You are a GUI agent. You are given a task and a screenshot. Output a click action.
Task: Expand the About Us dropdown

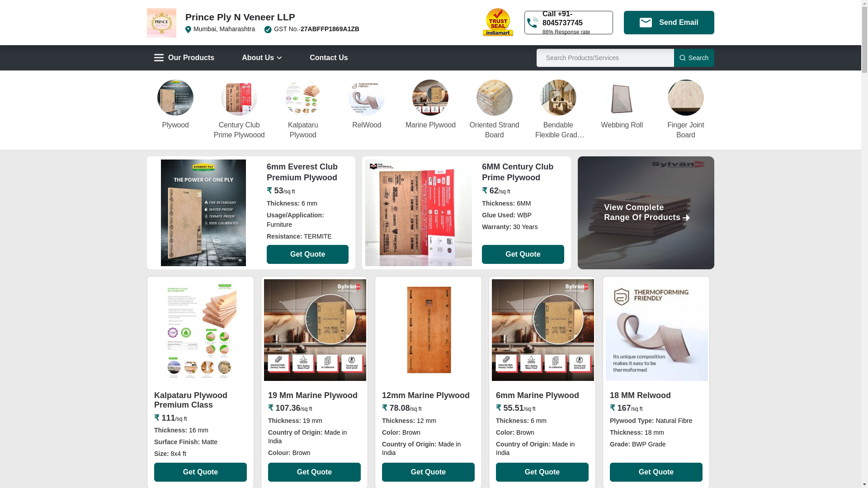coord(262,58)
